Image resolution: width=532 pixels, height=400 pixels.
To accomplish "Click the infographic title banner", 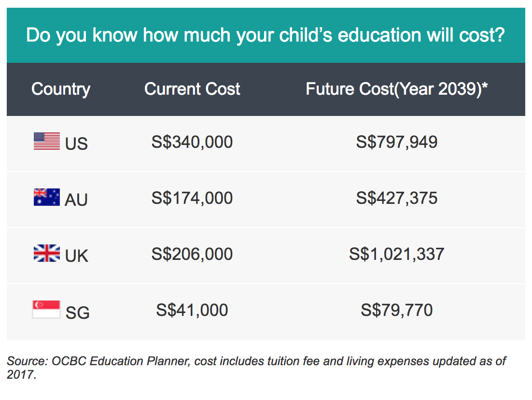I will [x=266, y=35].
